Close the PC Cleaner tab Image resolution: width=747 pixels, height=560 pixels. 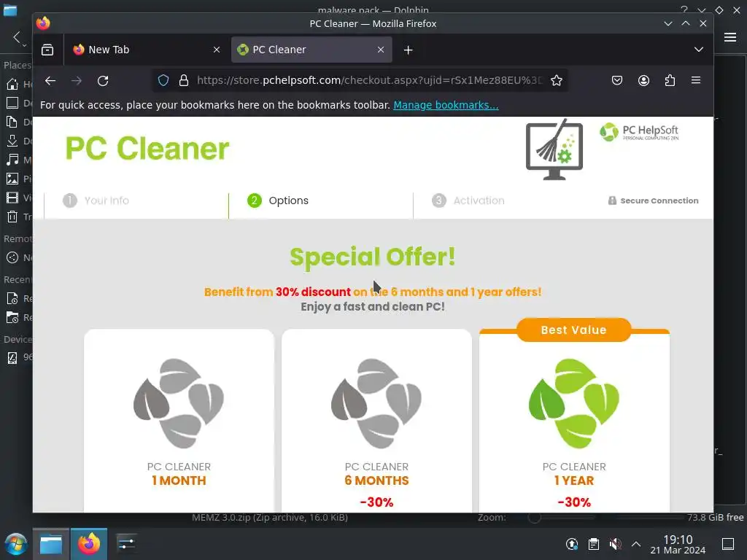(x=381, y=50)
